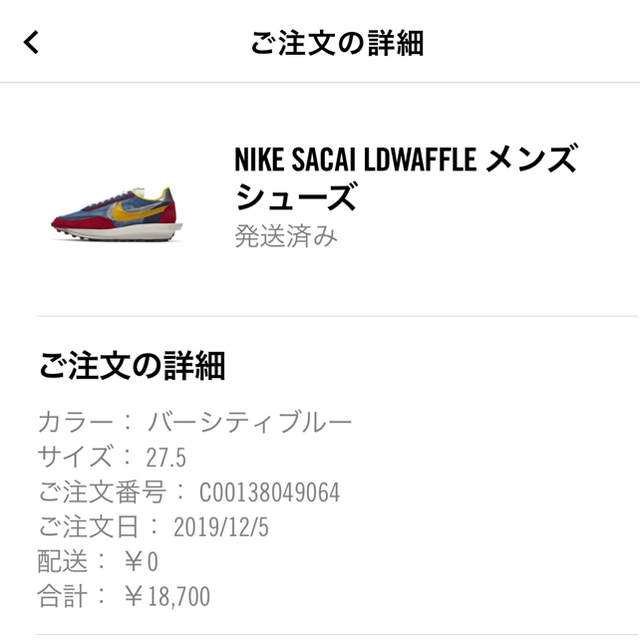Image resolution: width=640 pixels, height=640 pixels.
Task: Select the ご注文の詳細 header title
Action: pos(337,43)
